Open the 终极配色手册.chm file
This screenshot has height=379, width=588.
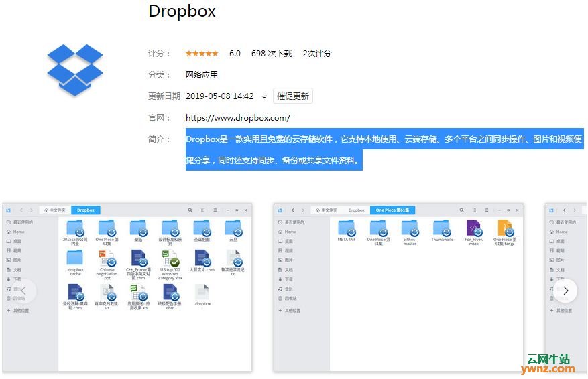(170, 297)
